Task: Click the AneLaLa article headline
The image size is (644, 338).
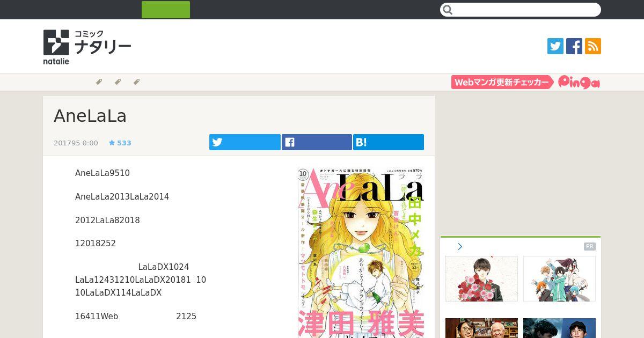Action: (90, 116)
